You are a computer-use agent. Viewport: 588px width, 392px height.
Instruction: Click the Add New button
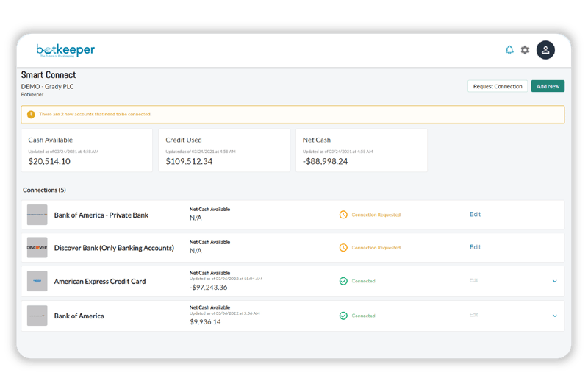pyautogui.click(x=548, y=86)
